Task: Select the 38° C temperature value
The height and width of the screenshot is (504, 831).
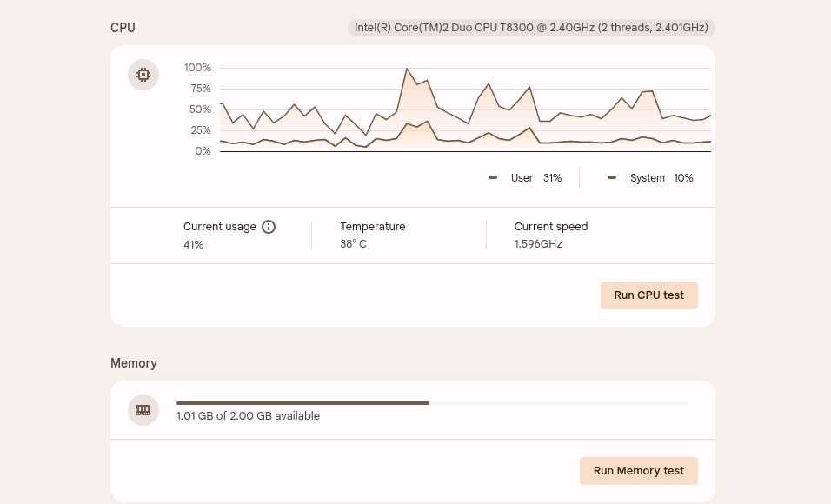Action: [353, 244]
